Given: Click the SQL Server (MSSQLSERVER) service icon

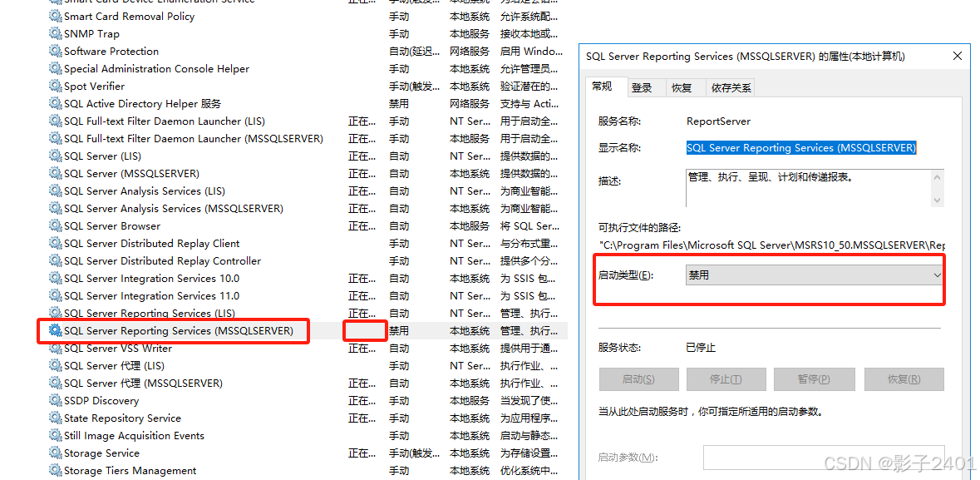Looking at the screenshot, I should (52, 173).
